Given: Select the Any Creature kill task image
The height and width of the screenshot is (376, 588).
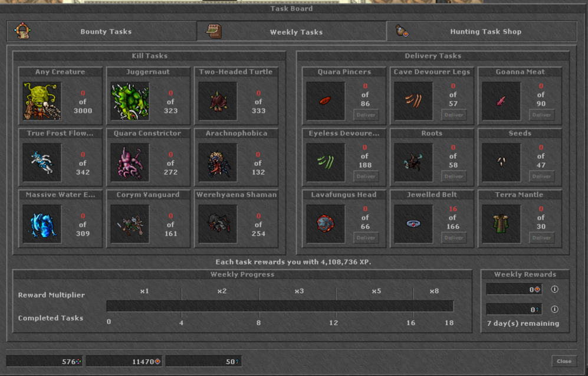Looking at the screenshot, I should 42,102.
